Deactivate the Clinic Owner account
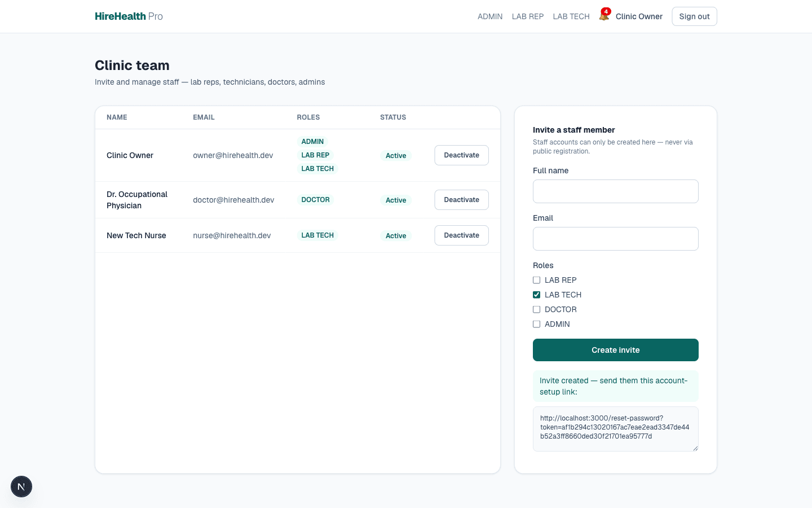 [461, 155]
